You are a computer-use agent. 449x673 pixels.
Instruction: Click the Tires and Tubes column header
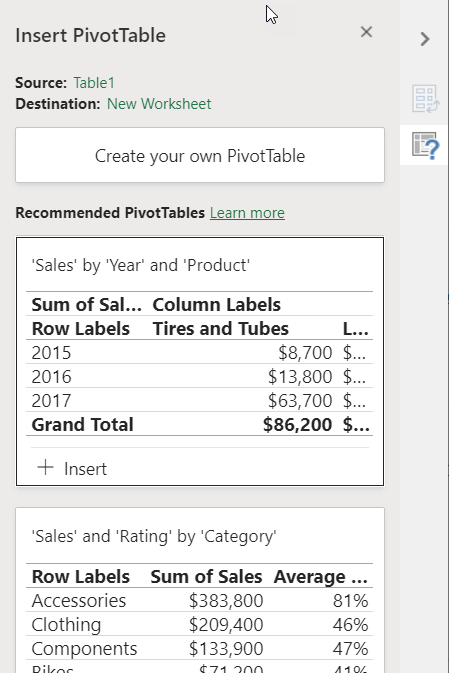tap(221, 328)
